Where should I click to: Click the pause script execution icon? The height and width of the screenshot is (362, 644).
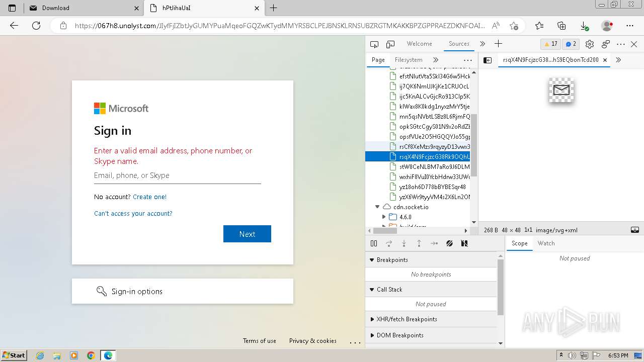pos(374,243)
